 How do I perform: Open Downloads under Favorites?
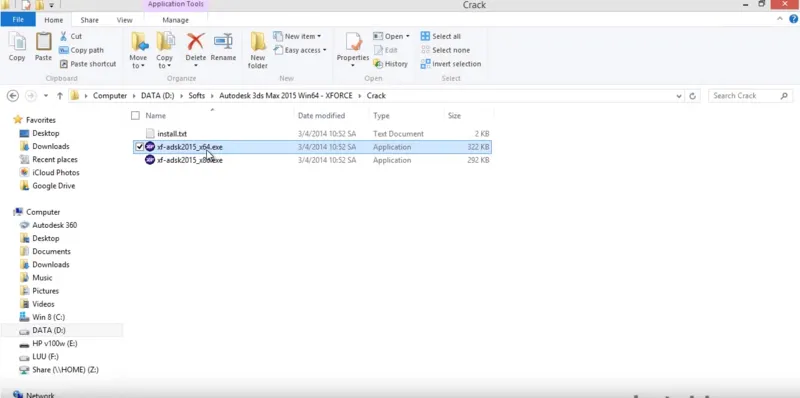[51, 146]
